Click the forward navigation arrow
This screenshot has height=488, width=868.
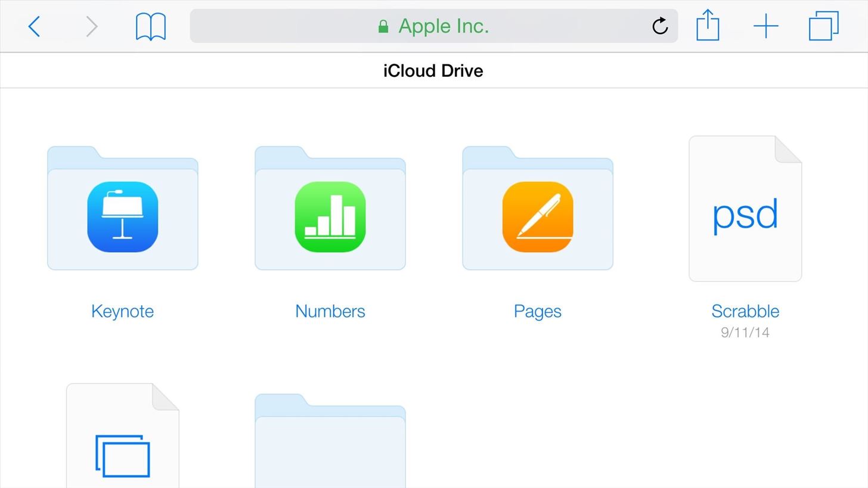[91, 26]
